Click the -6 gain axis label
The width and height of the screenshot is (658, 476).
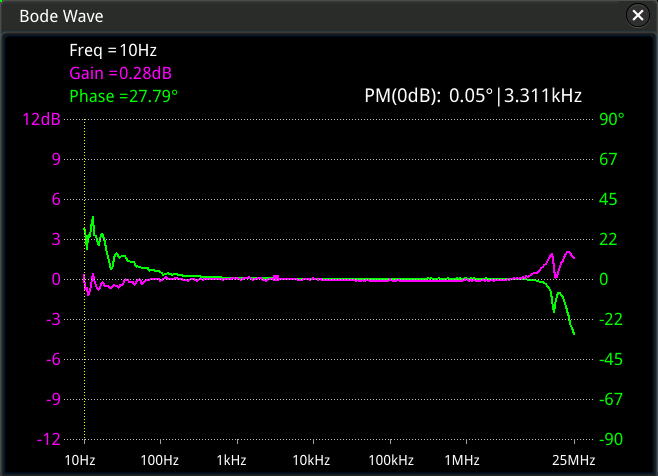click(53, 359)
